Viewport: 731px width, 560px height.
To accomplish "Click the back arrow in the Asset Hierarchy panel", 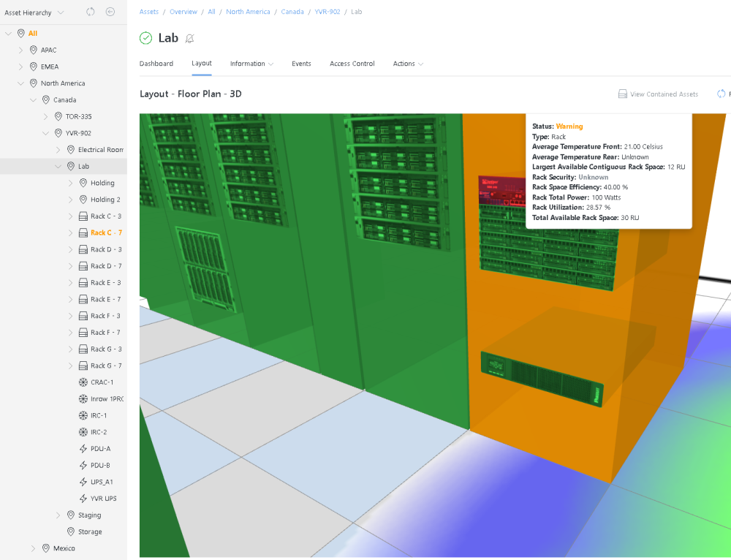I will [110, 12].
